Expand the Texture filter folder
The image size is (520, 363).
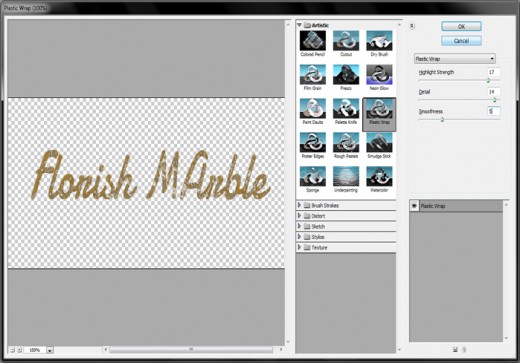(x=299, y=247)
